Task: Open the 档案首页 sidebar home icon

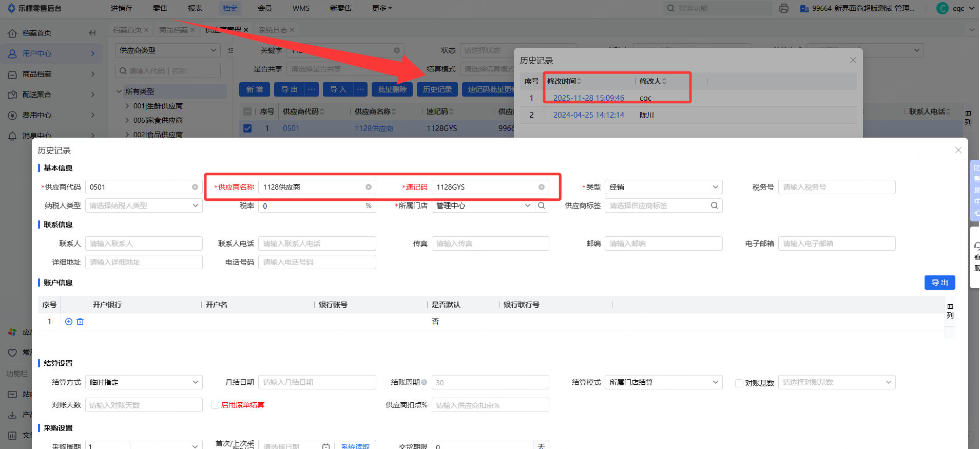Action: point(12,33)
